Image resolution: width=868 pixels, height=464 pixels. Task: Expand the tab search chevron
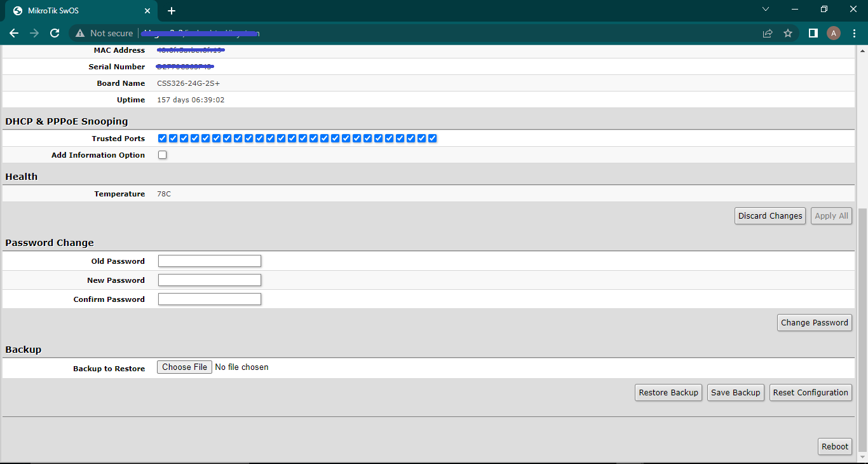766,10
